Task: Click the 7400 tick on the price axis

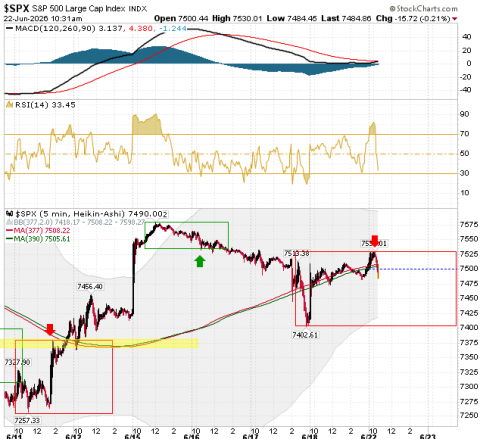Action: click(469, 328)
